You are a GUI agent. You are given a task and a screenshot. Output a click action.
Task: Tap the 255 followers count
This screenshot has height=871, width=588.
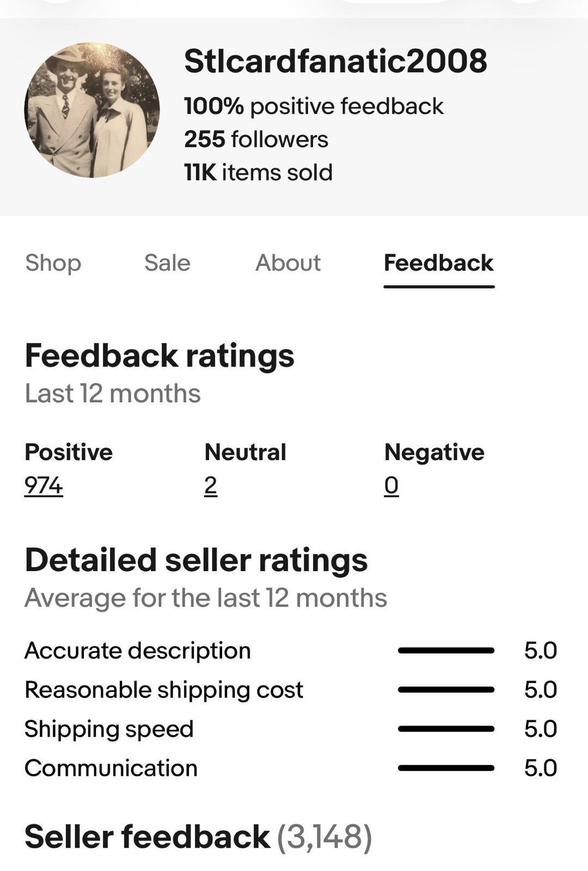(256, 139)
